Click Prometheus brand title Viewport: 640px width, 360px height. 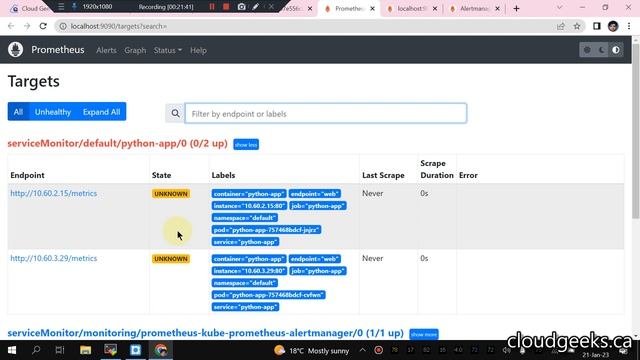point(58,50)
